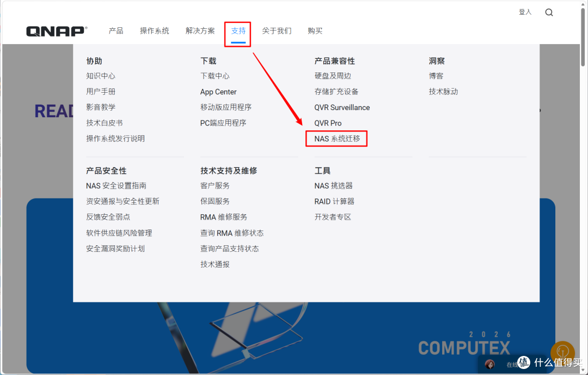This screenshot has height=375, width=588.
Task: Click the 产品安全性 section heading
Action: click(x=106, y=171)
